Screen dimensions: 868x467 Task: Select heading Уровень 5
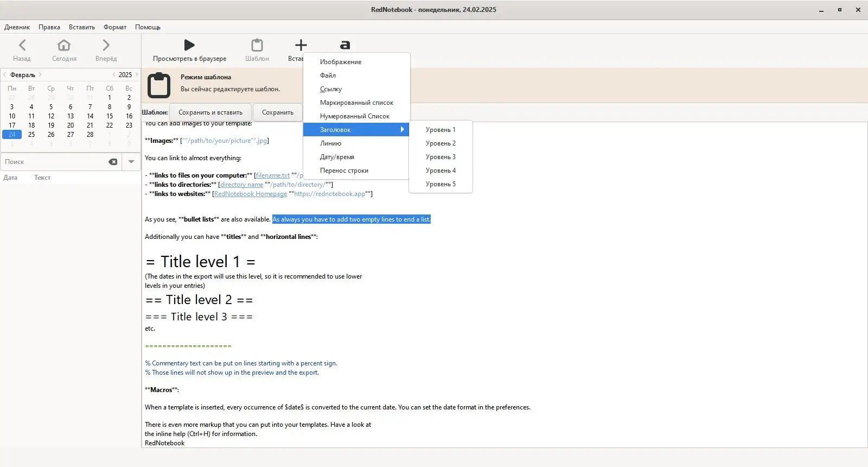[441, 184]
